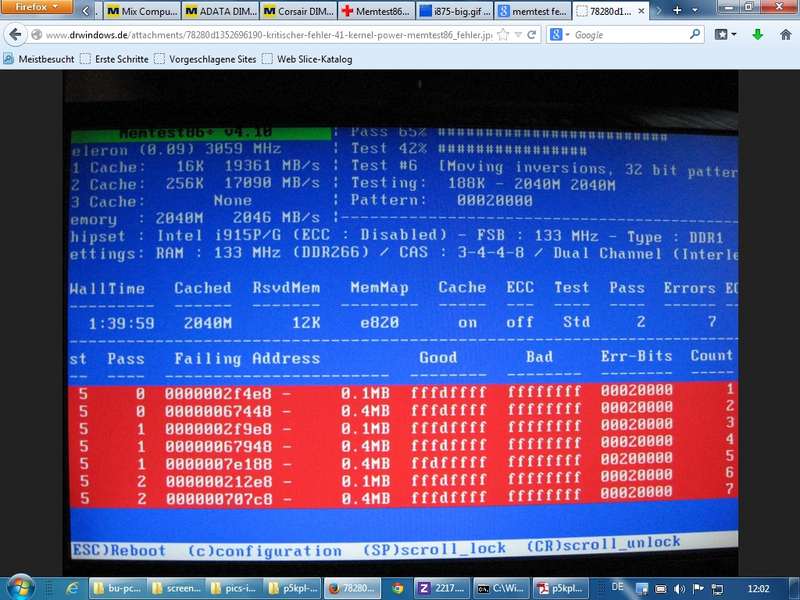Switch to Firefox 78280... taskbar button

pyautogui.click(x=353, y=588)
